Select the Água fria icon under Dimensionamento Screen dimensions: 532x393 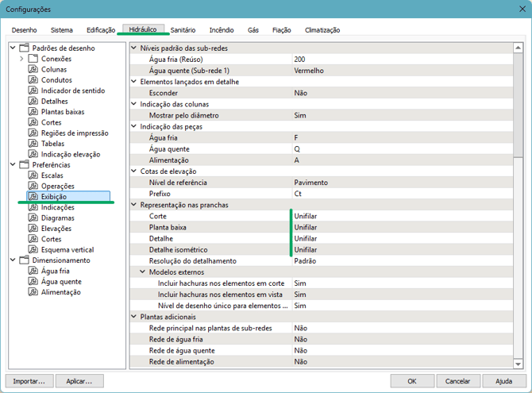click(x=33, y=271)
